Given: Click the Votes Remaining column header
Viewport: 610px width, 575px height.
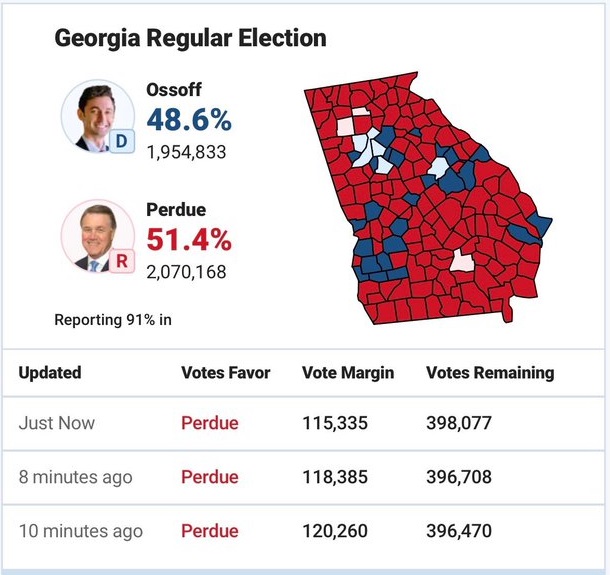Looking at the screenshot, I should tap(490, 373).
